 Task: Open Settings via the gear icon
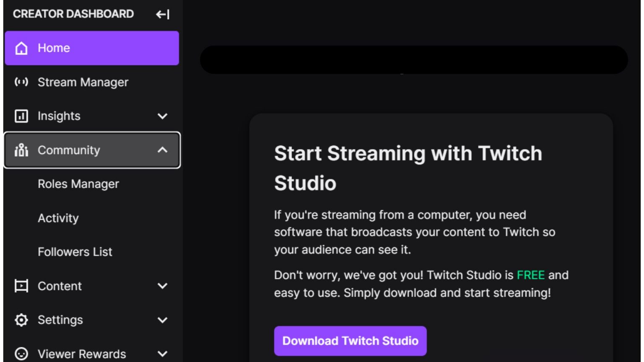coord(21,320)
